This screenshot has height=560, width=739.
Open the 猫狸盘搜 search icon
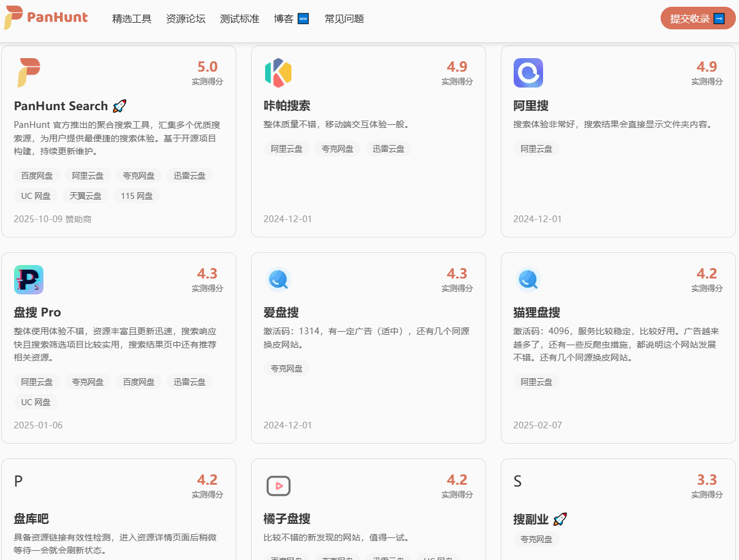click(x=528, y=279)
